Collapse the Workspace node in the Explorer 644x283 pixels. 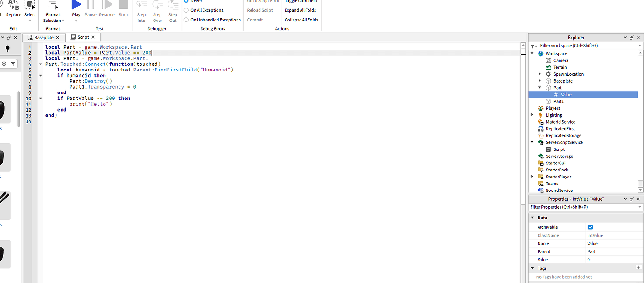(x=532, y=53)
